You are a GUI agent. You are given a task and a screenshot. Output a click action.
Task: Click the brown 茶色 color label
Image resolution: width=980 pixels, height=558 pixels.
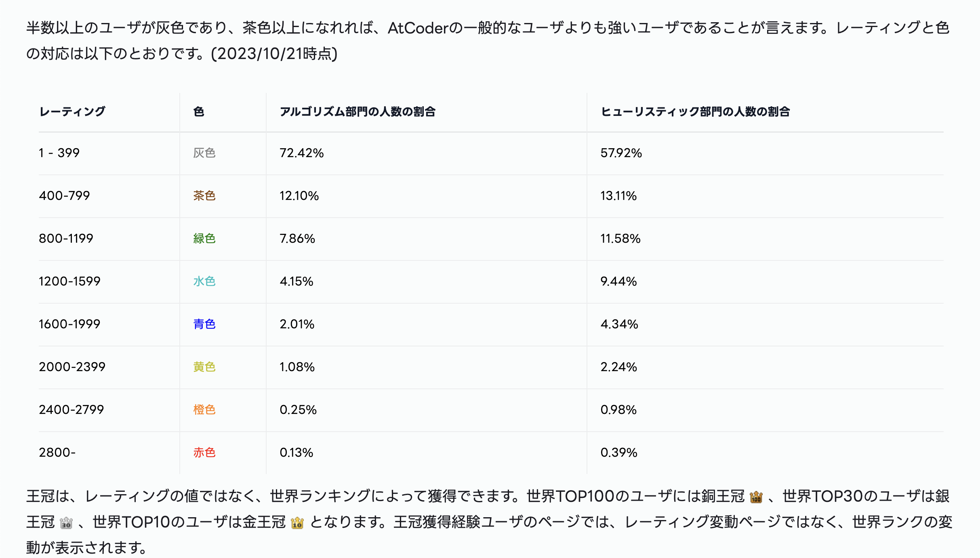204,196
